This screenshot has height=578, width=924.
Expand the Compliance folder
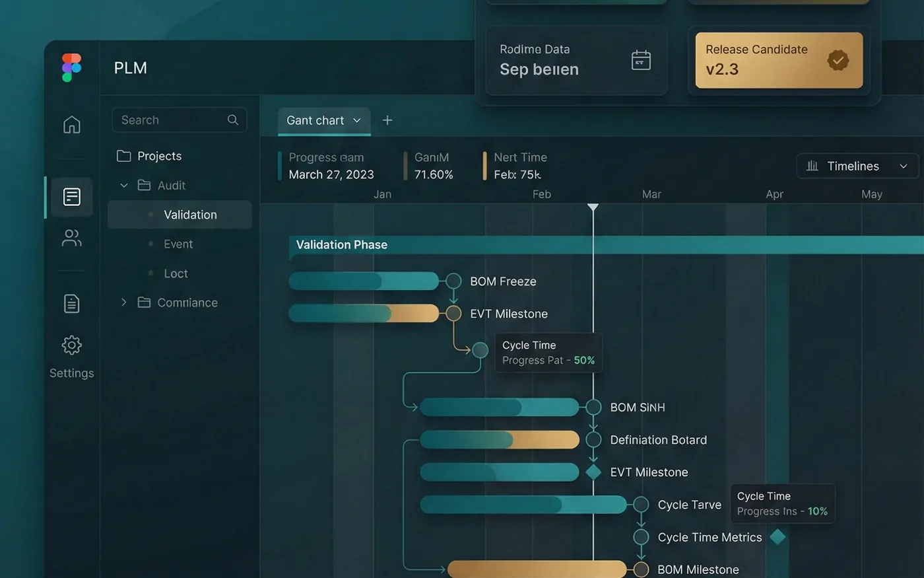click(123, 303)
